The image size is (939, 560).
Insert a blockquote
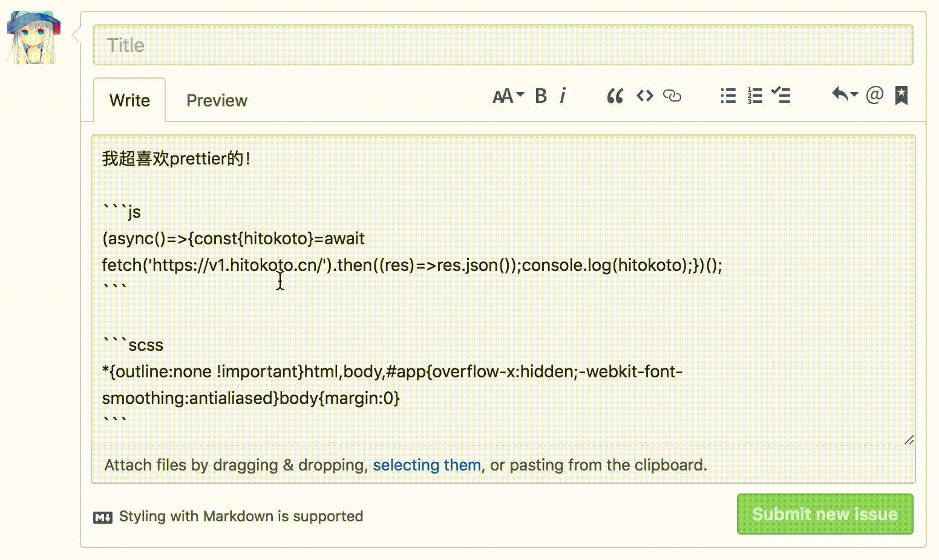click(615, 96)
